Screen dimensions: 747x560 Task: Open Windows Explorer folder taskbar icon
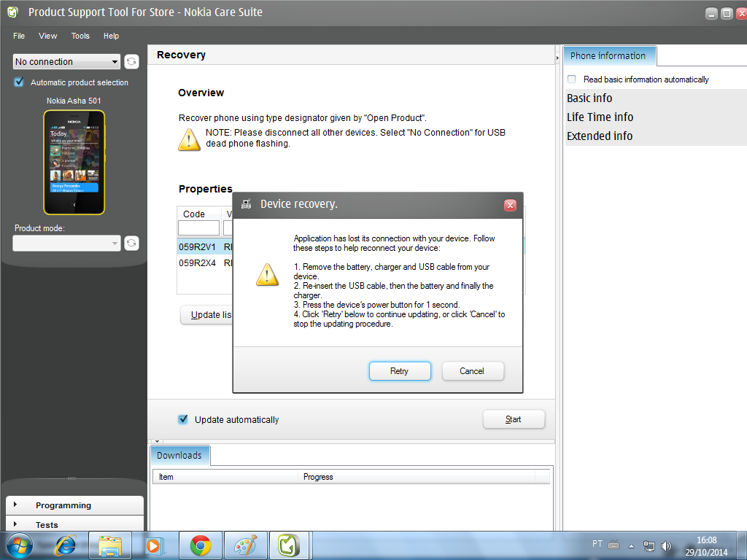tap(110, 545)
